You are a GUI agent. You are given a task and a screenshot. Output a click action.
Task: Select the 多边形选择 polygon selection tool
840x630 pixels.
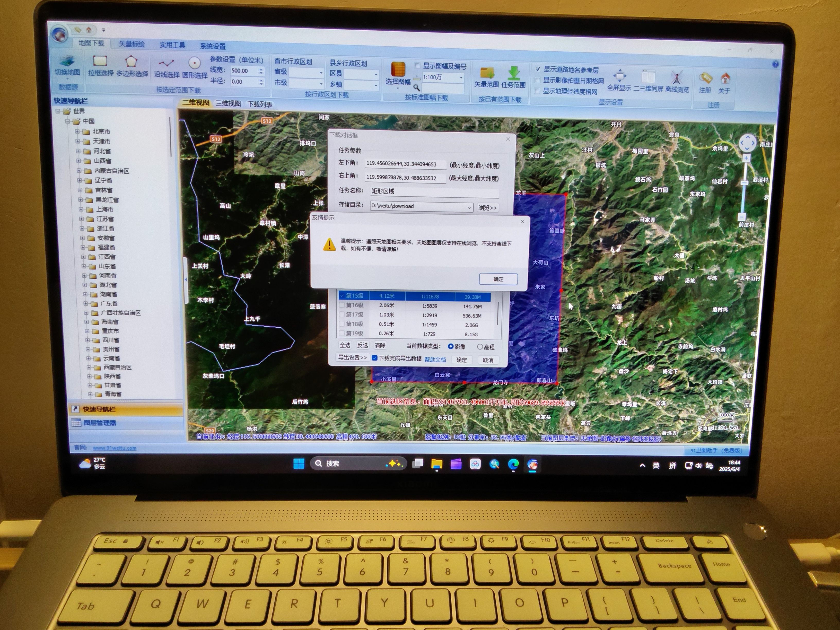coord(131,62)
